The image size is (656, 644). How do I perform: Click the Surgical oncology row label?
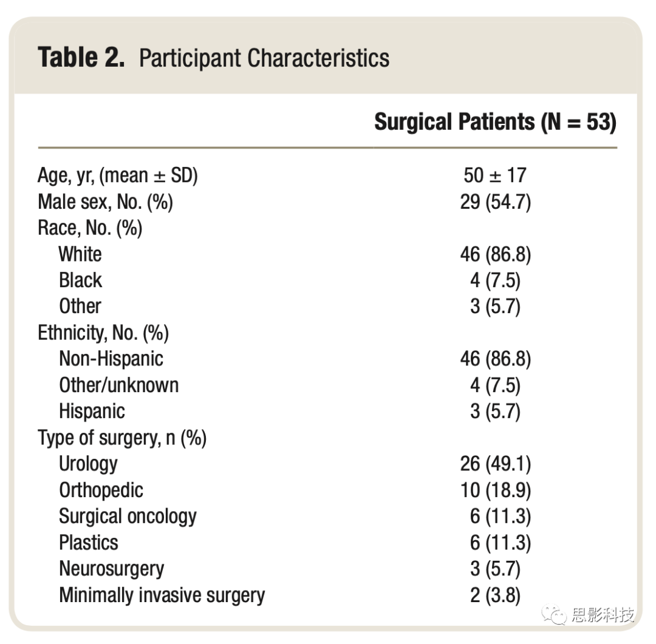128,517
